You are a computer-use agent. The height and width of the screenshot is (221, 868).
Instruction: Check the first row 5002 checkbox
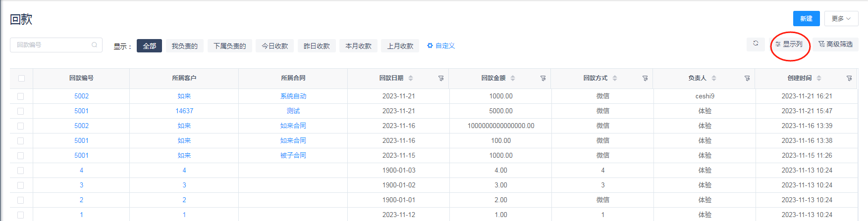point(21,96)
